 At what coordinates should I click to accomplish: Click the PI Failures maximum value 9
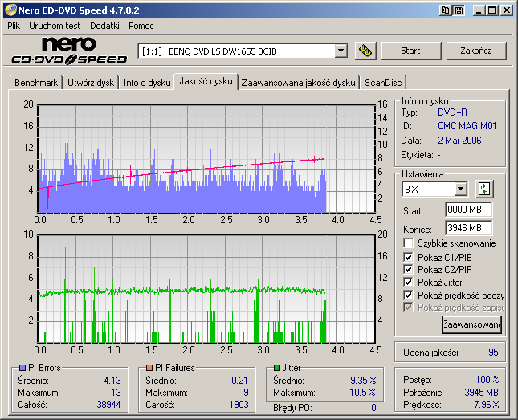click(246, 393)
